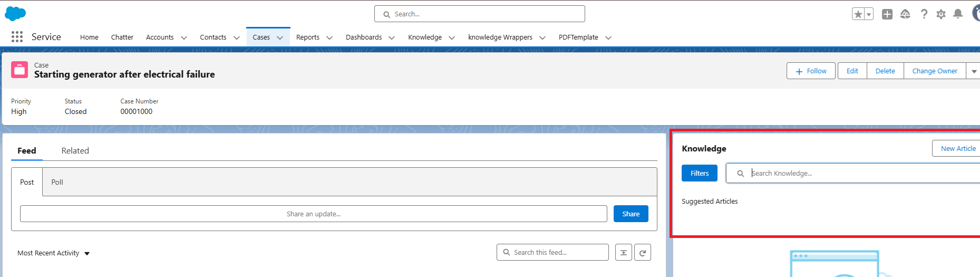
Task: Click the Trailhead guidance icon
Action: click(905, 14)
